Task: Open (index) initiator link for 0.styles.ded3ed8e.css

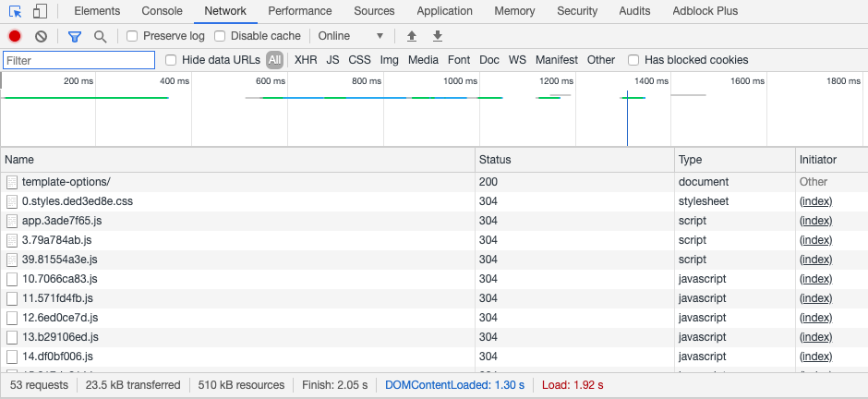Action: click(x=816, y=201)
